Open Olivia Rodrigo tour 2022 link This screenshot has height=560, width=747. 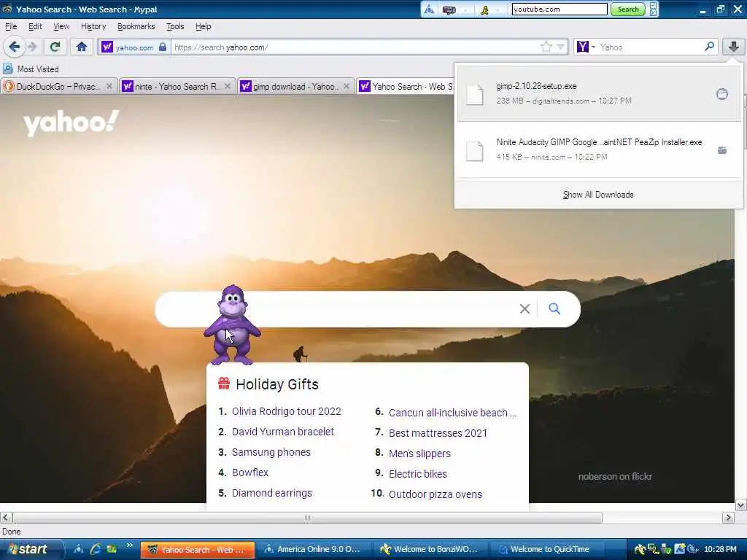(286, 411)
